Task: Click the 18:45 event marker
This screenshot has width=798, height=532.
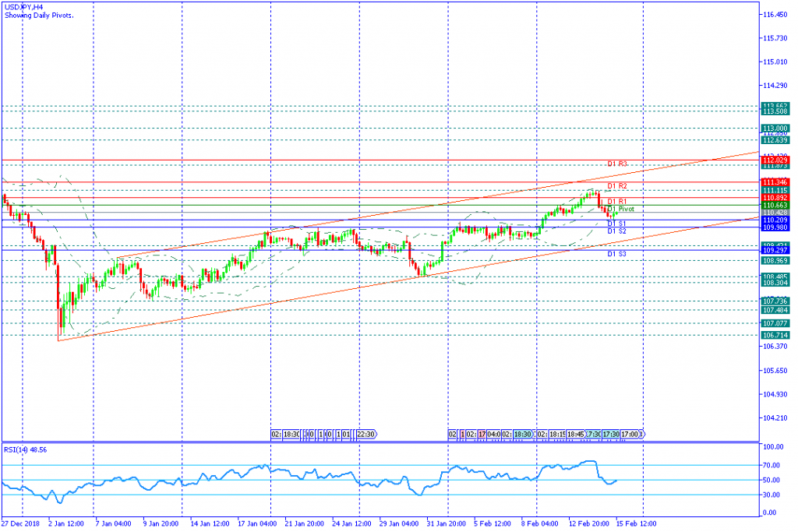Action: point(575,434)
